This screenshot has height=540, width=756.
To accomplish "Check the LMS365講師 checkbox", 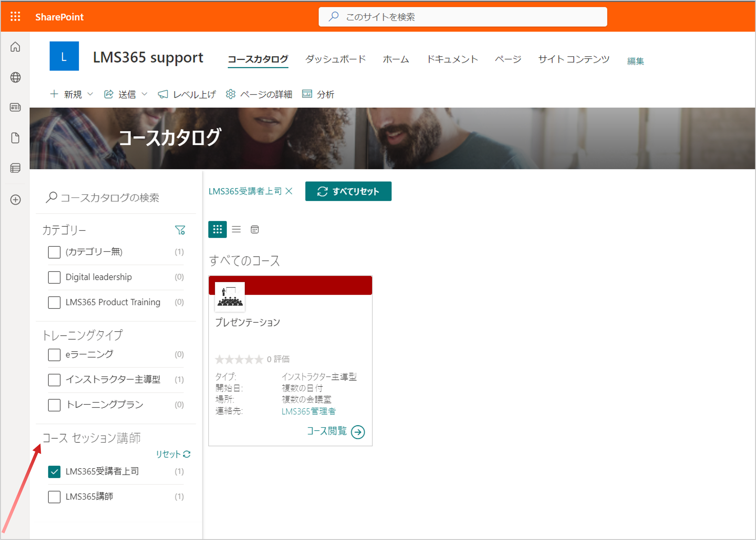I will pos(54,497).
